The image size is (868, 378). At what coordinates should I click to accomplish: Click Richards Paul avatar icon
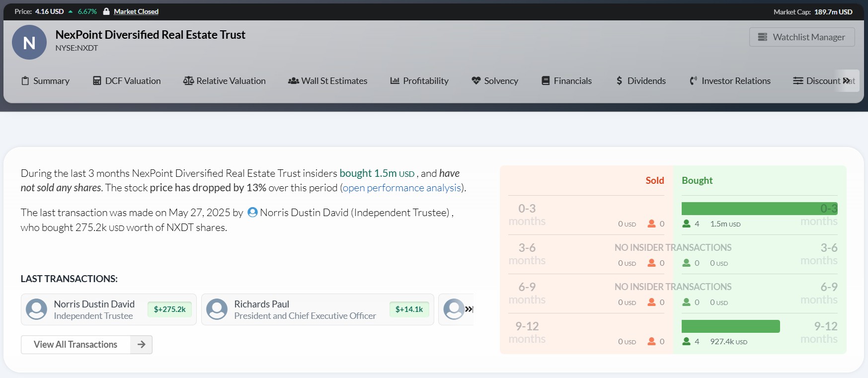(217, 309)
